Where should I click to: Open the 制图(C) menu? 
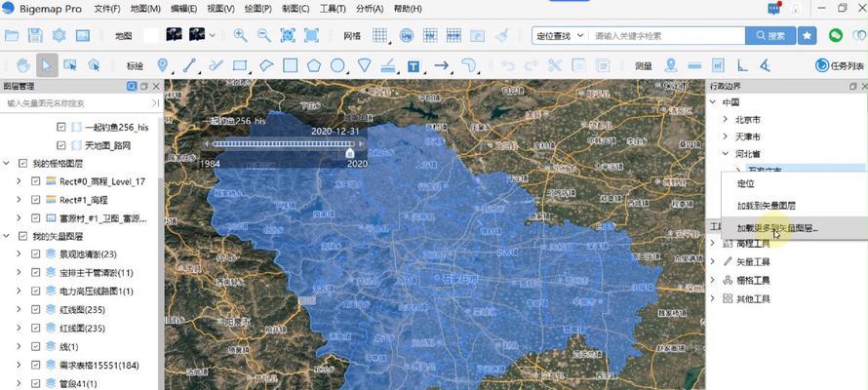tap(296, 9)
